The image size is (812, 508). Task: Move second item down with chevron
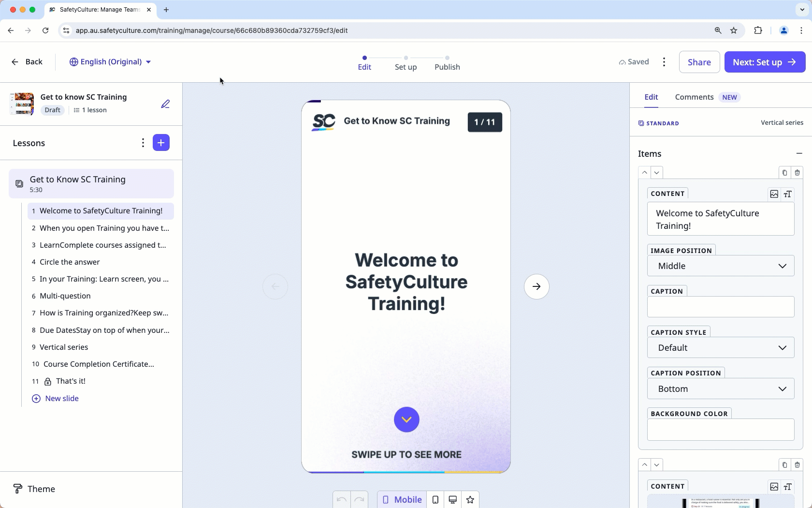[x=656, y=464]
